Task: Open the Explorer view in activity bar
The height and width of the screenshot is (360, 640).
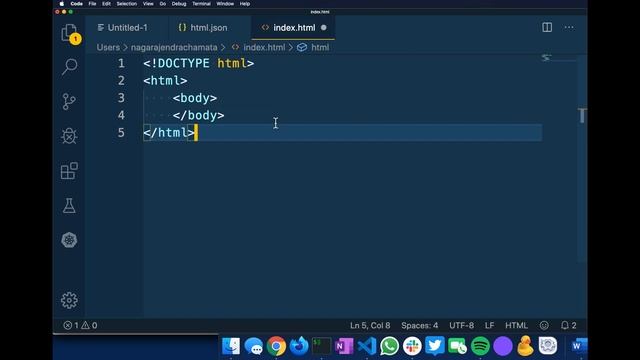Action: pyautogui.click(x=69, y=33)
